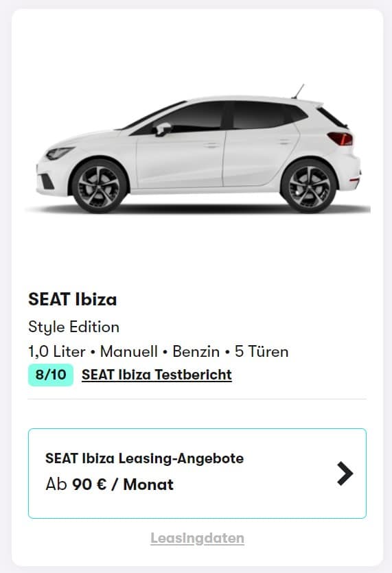Click the Benzin fuel type spec
This screenshot has height=573, width=392.
coord(196,351)
